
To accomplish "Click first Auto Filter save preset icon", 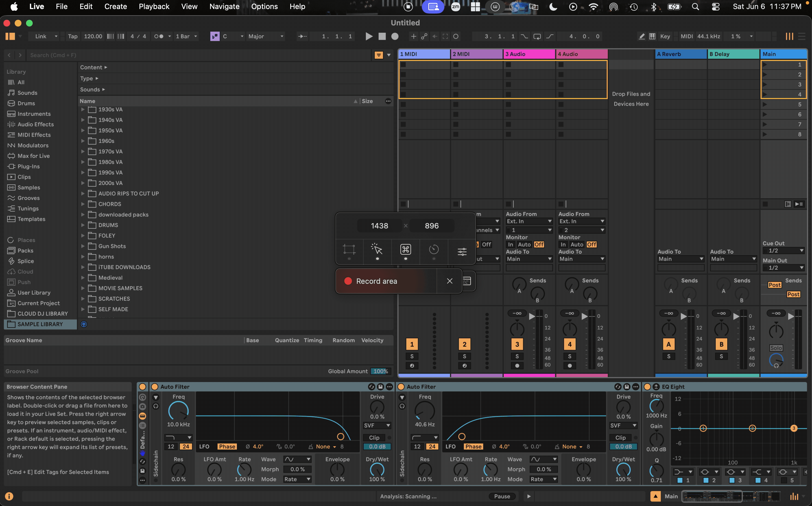I will 380,387.
